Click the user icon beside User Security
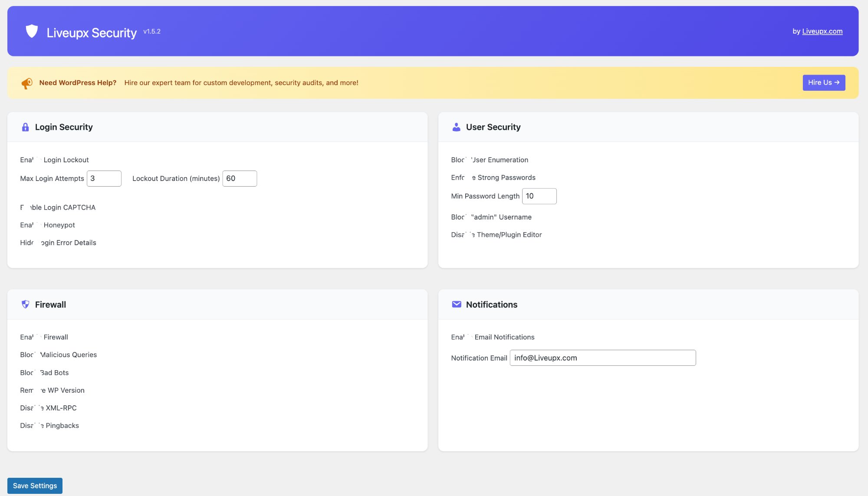The image size is (868, 496). tap(456, 127)
